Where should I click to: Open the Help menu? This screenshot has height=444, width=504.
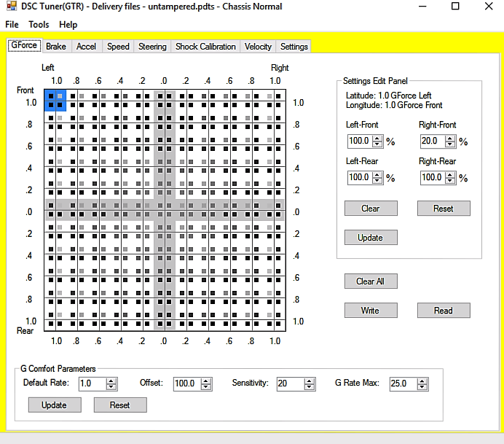pos(68,25)
